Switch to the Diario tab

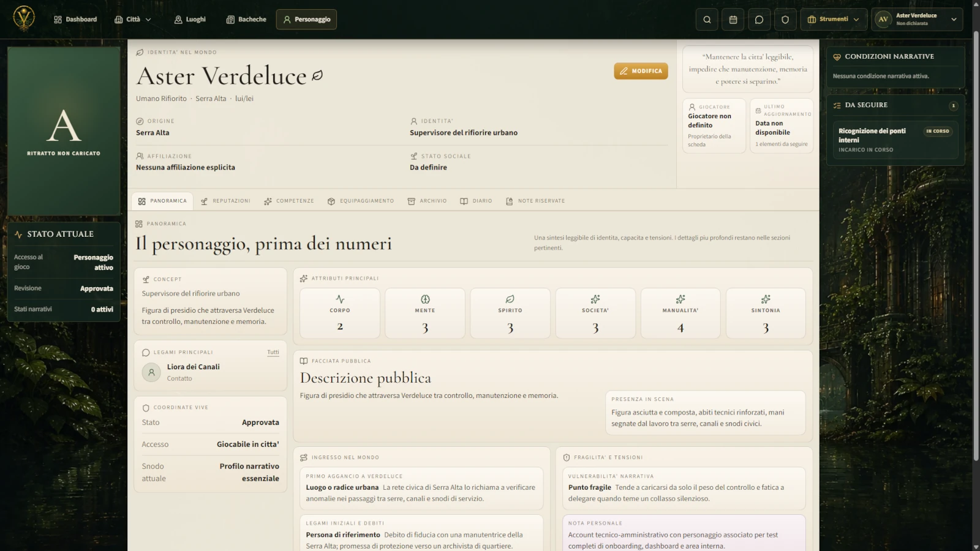point(476,201)
